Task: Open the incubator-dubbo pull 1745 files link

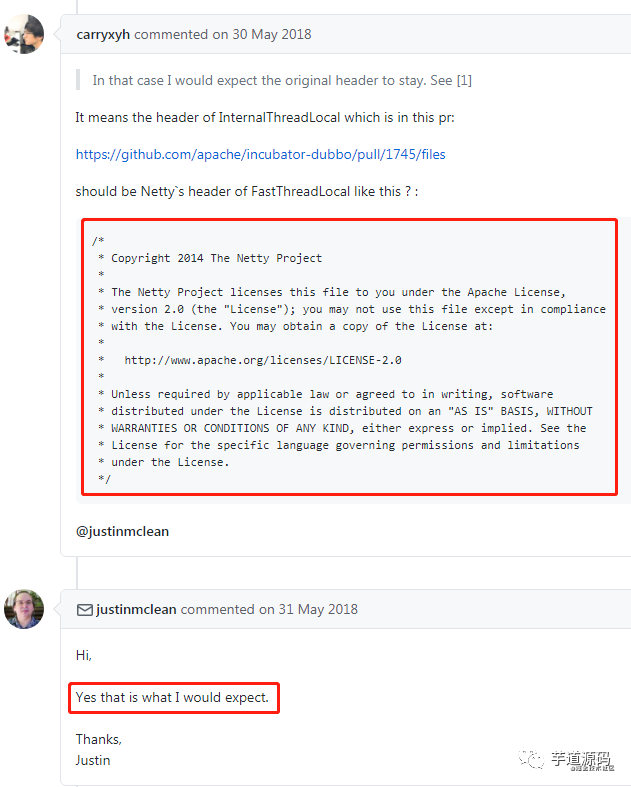Action: [x=261, y=154]
